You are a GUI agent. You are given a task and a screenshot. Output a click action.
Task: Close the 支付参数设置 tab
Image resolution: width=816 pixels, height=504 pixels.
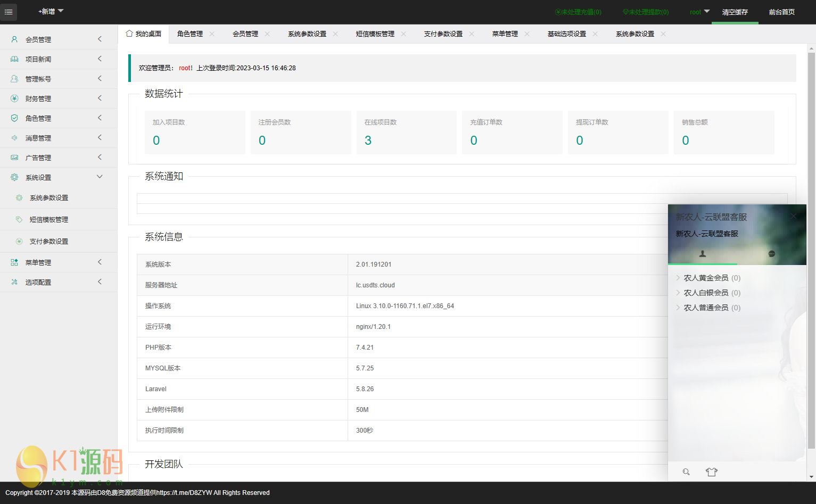tap(472, 34)
